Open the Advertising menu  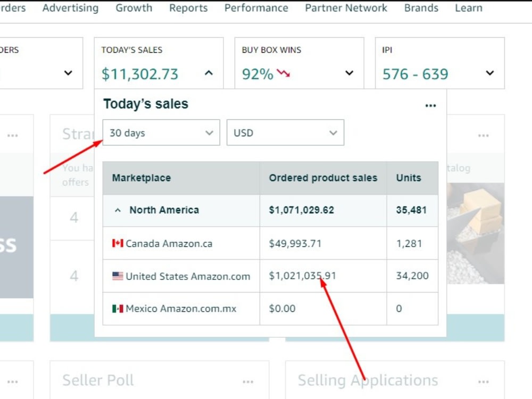[70, 8]
